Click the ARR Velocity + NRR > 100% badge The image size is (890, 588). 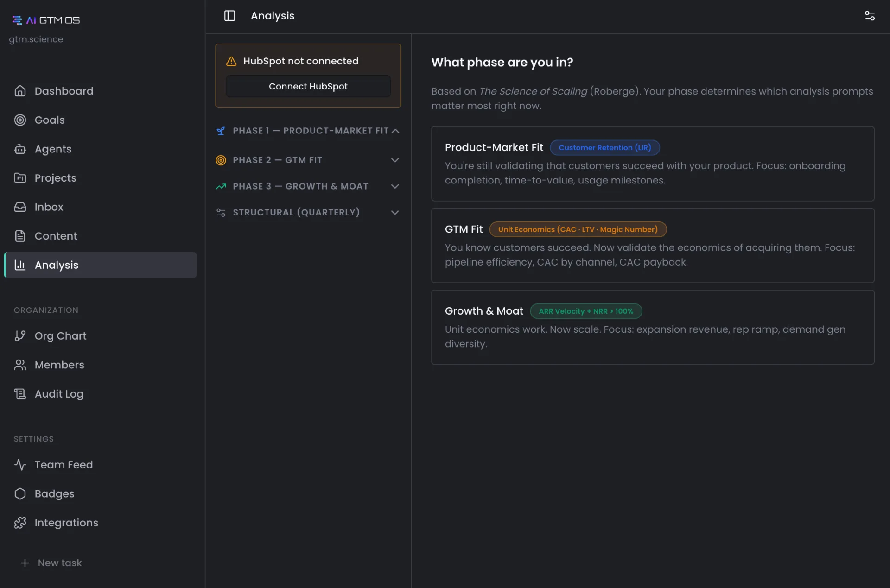click(x=586, y=311)
